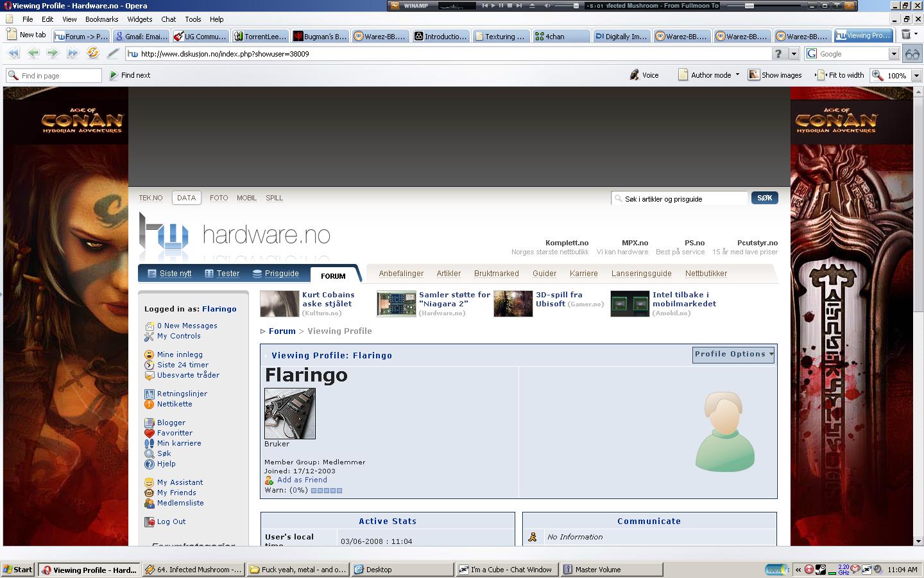Click the volume speaker tray icon
Viewport: 924px width, 578px height.
point(877,569)
